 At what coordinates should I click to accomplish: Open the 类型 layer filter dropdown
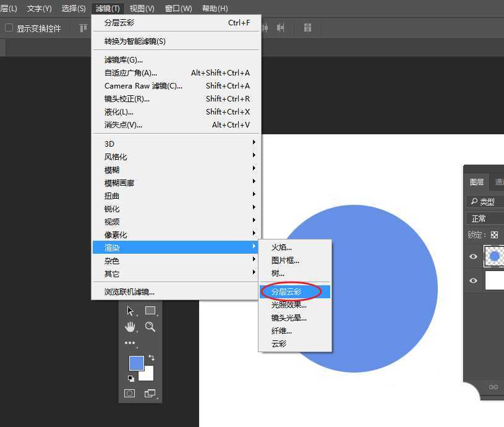(484, 202)
